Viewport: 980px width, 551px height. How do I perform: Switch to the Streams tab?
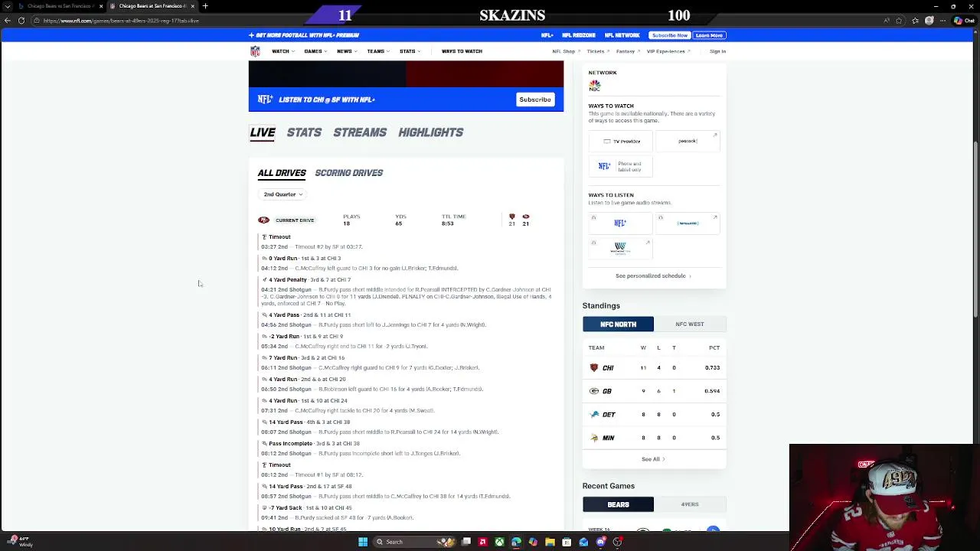360,132
